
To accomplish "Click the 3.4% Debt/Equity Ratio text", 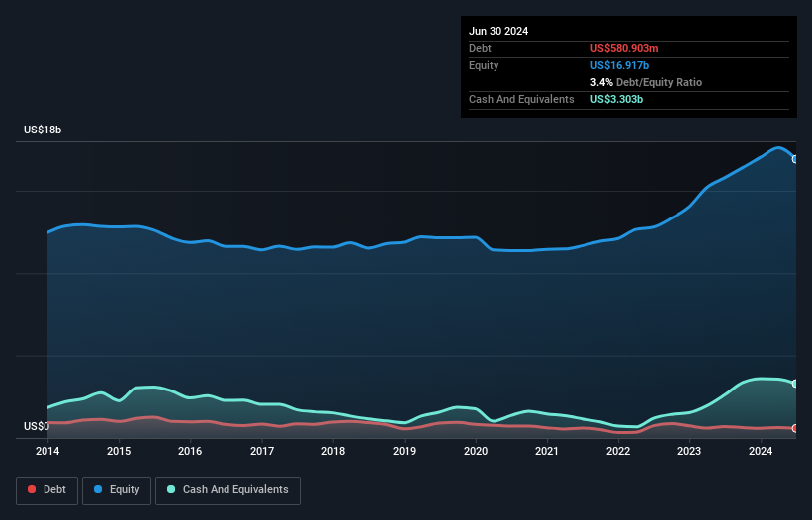I will coord(646,82).
